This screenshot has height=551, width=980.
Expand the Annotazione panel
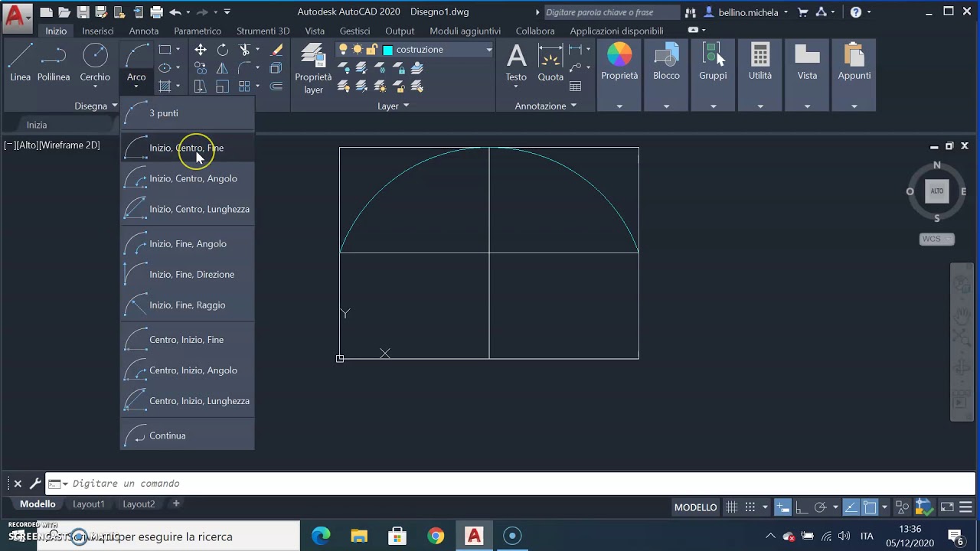[546, 106]
